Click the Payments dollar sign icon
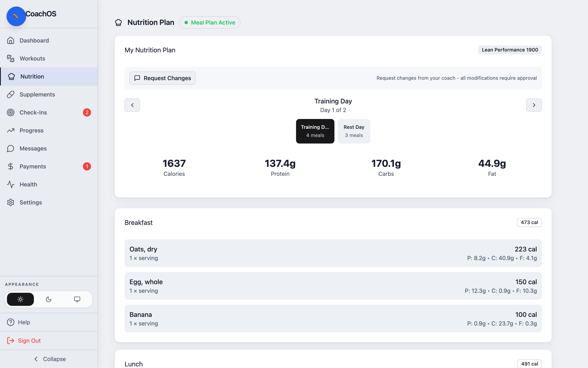Viewport: 588px width, 368px height. click(x=11, y=166)
